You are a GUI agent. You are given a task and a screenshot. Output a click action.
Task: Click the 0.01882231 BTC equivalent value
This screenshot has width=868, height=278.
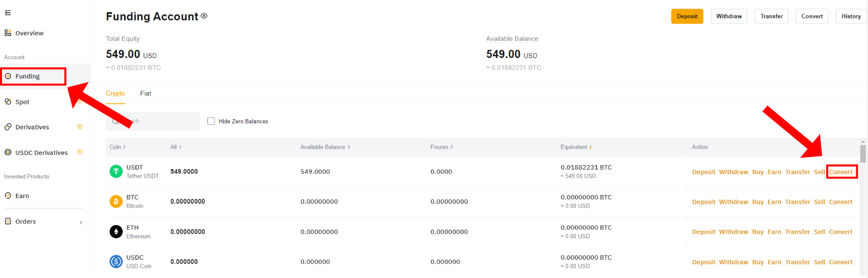click(586, 168)
